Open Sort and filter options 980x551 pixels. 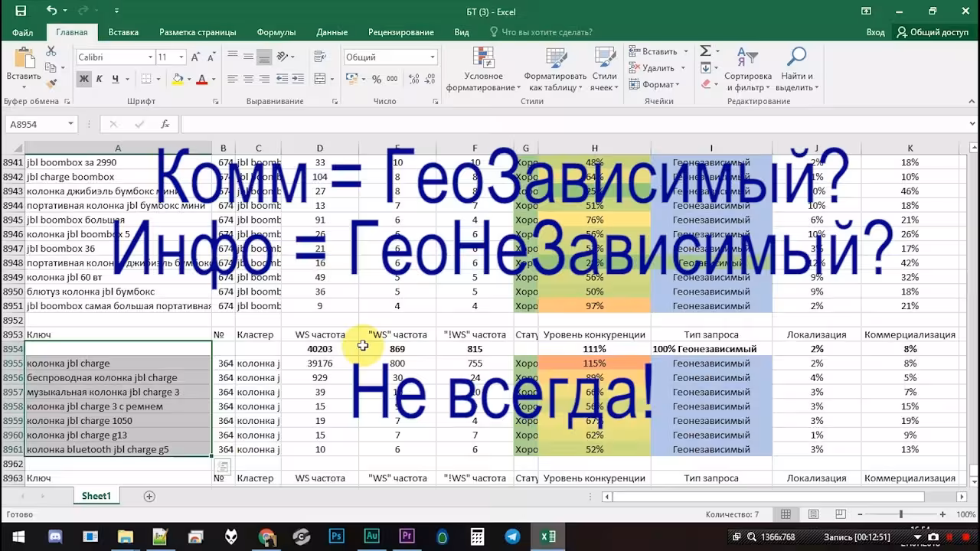pos(748,73)
